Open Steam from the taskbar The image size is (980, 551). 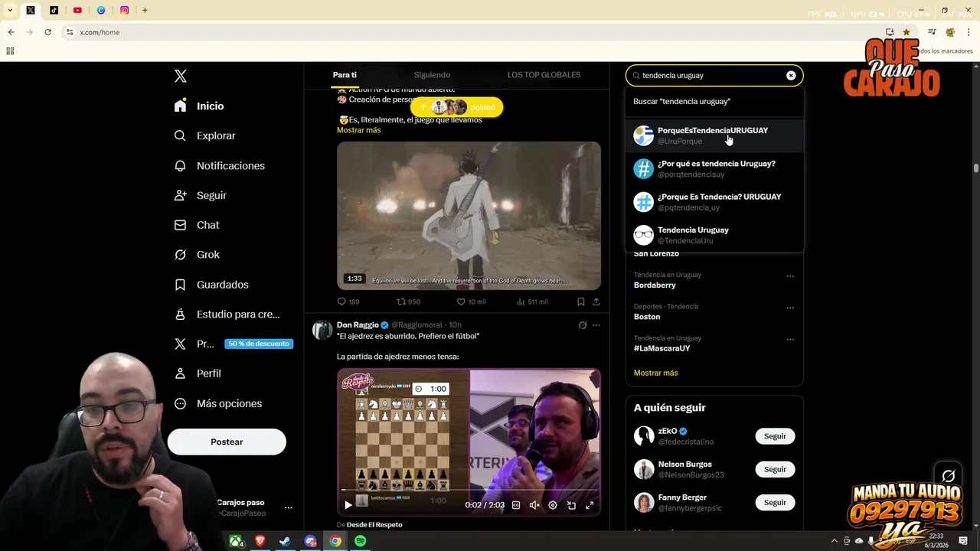pos(284,541)
